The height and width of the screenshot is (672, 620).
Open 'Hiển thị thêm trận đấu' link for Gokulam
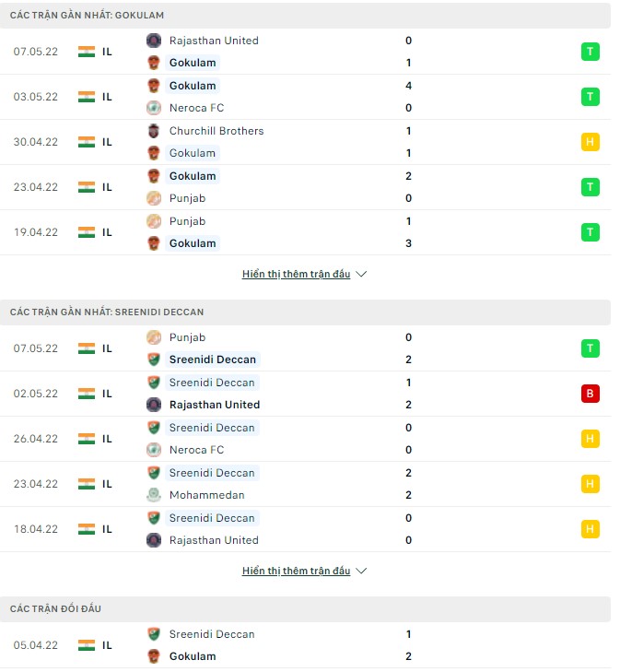(296, 275)
